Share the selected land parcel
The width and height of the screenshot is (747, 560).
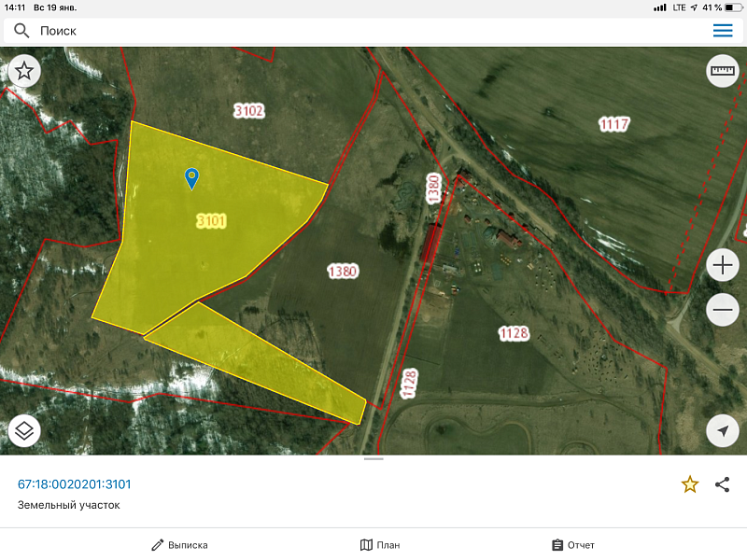point(722,483)
